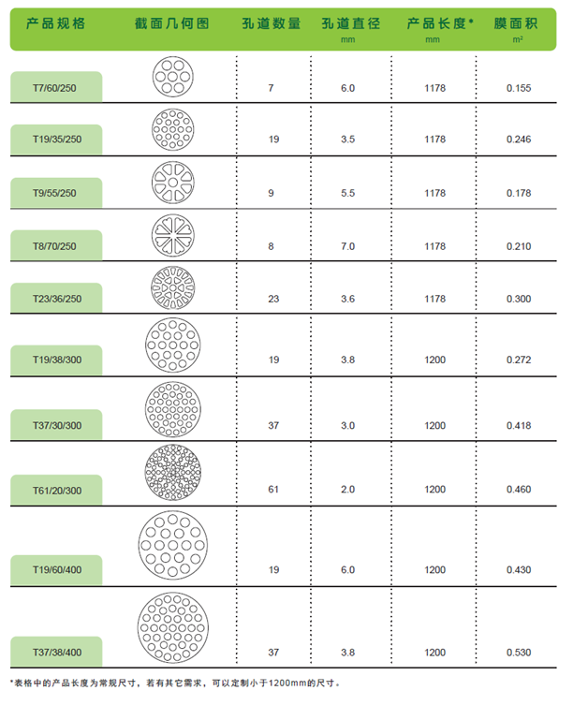588x720 pixels.
Task: Select the T19/38/300 cross-section circle image
Action: 173,345
